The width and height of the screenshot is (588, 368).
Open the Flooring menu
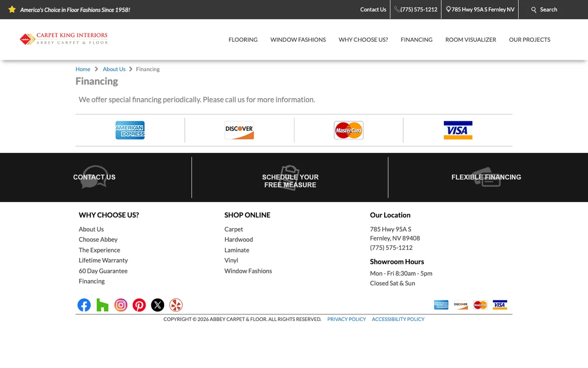[x=243, y=40]
